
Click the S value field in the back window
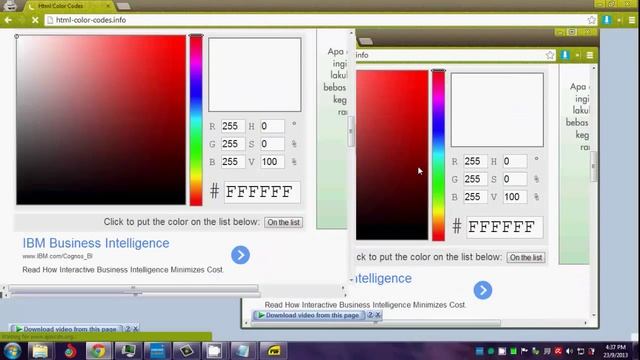515,179
